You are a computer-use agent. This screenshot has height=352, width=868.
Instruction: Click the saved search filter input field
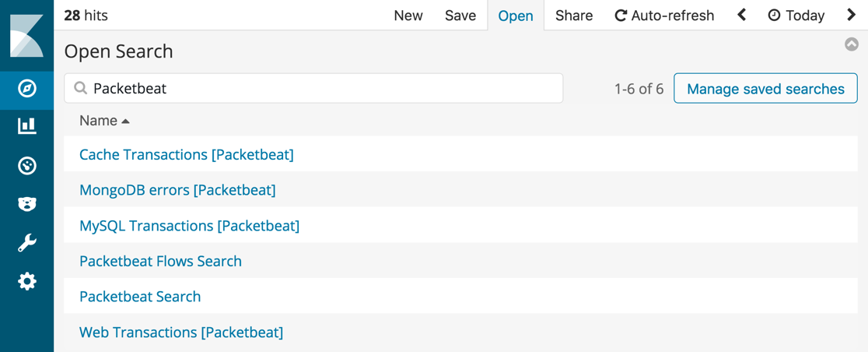319,89
